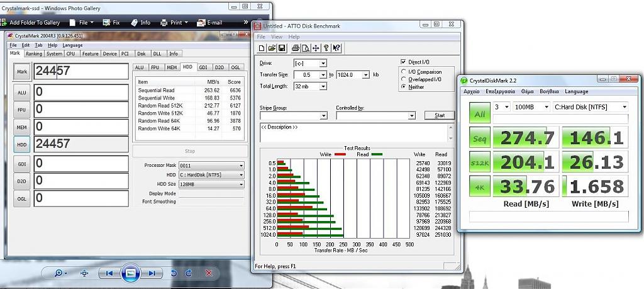Open the Drive dropdown in ATTO
Viewport: 644px width, 289px height.
point(323,64)
